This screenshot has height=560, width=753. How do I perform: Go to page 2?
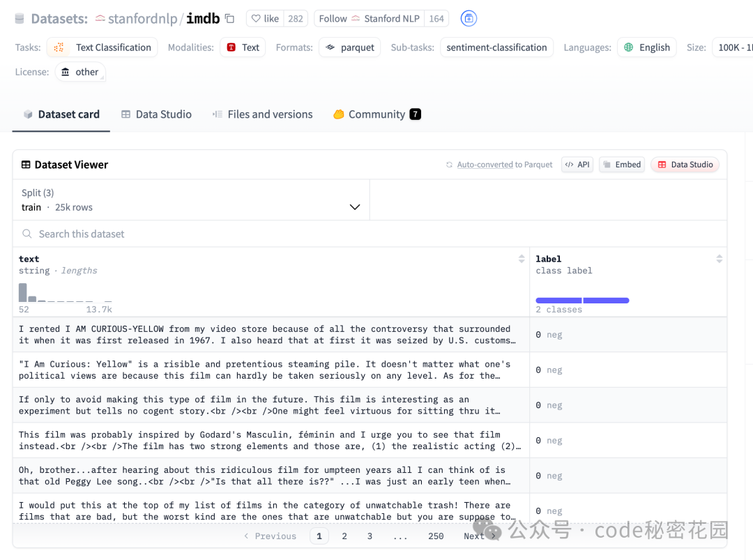click(x=344, y=536)
